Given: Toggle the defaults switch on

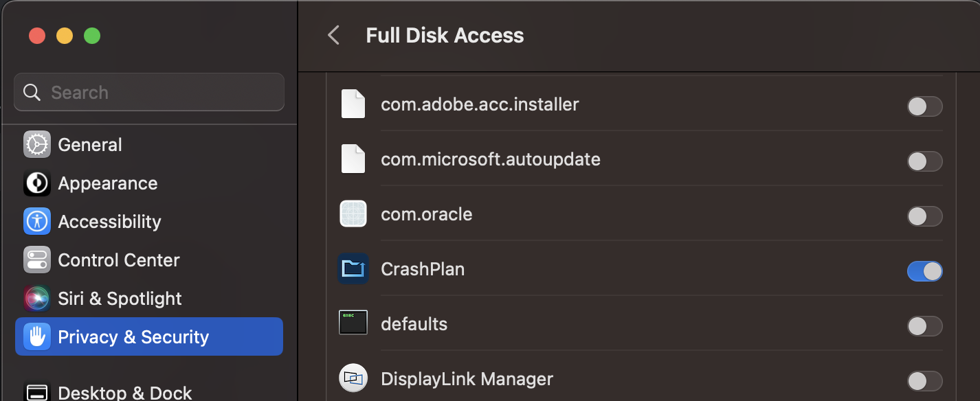Looking at the screenshot, I should pos(924,326).
